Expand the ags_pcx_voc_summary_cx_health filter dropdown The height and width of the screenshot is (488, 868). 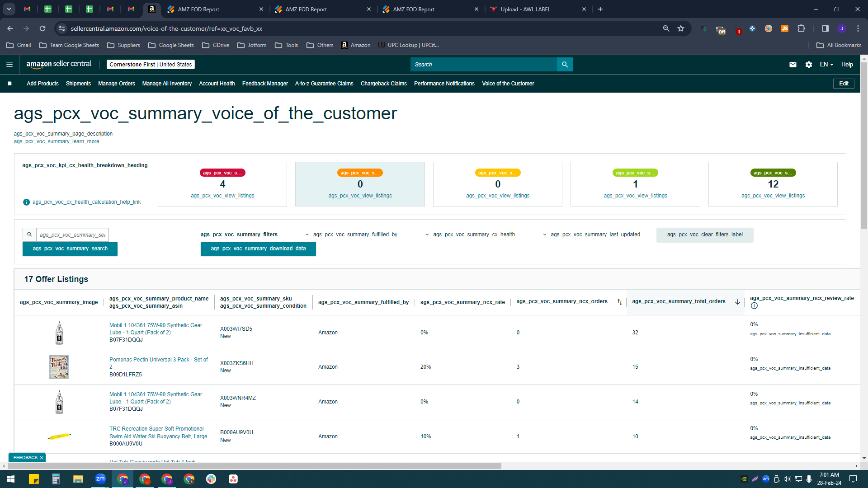point(471,235)
